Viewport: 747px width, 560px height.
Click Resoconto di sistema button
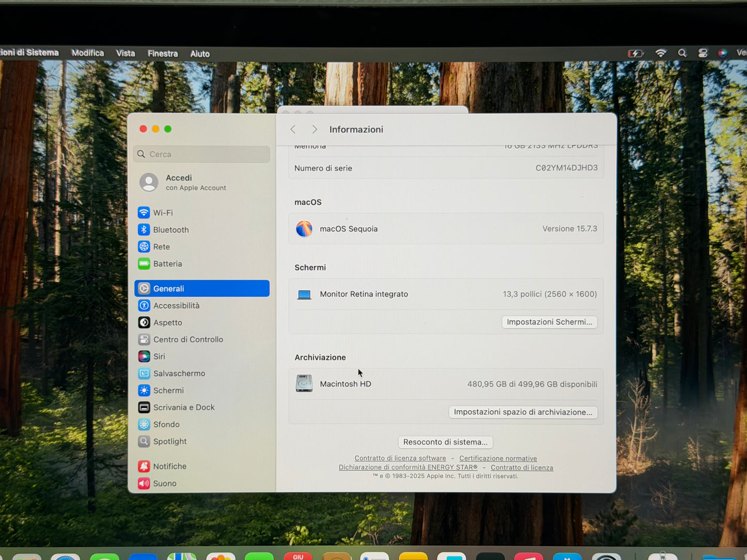point(445,442)
